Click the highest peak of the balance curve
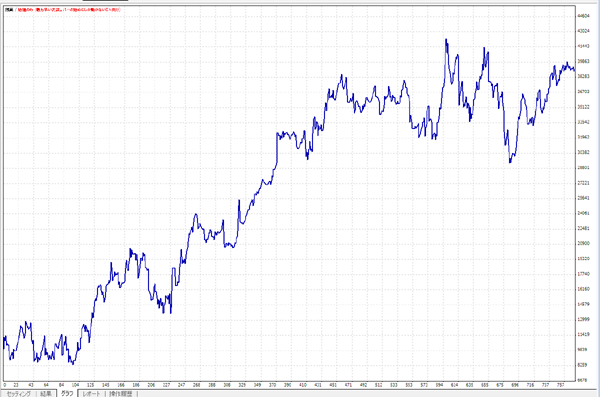600x397 pixels. point(446,39)
